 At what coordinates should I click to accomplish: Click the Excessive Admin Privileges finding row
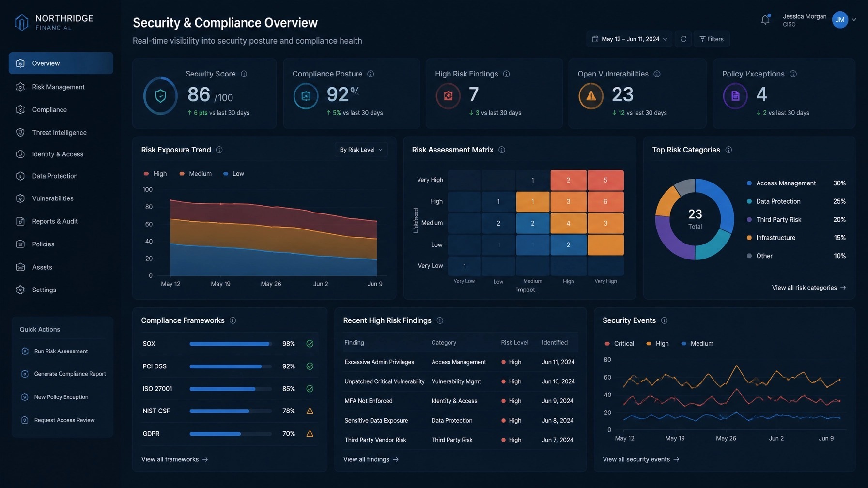click(461, 362)
